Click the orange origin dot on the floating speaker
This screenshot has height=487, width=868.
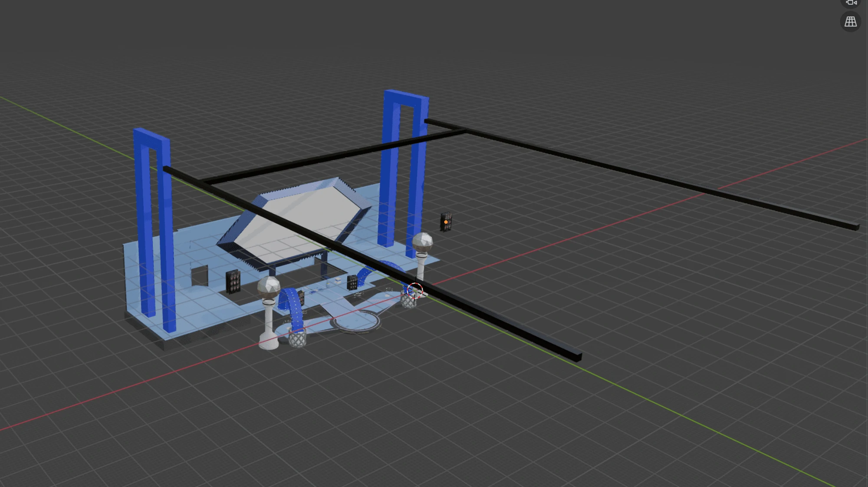[x=446, y=222]
